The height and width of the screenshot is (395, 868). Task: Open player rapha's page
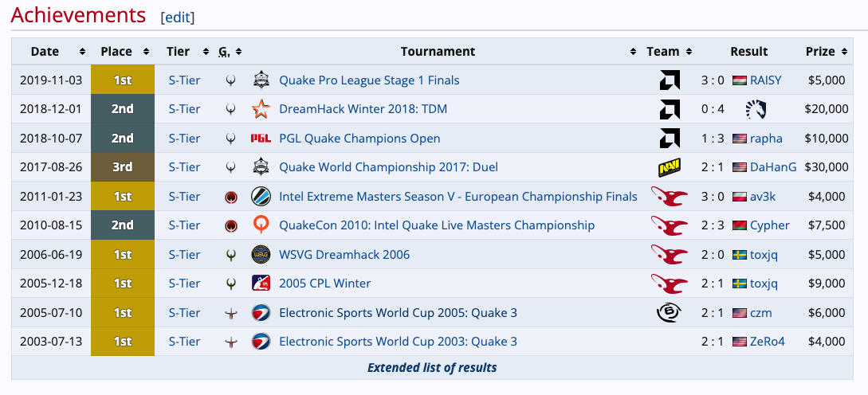[x=766, y=139]
